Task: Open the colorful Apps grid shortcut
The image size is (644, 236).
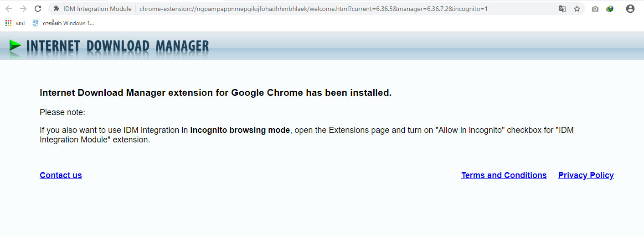Action: [8, 23]
